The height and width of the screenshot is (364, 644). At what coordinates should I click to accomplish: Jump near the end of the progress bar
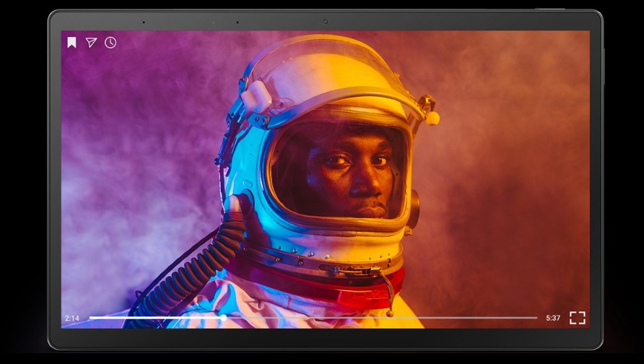[527, 318]
